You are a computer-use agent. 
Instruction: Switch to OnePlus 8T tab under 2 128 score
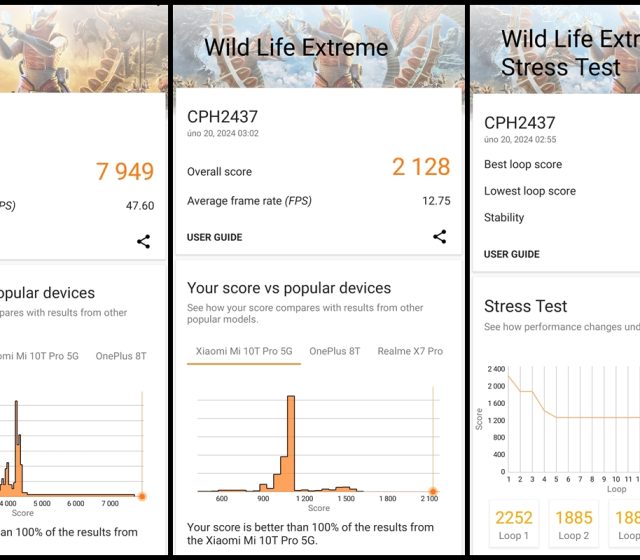coord(334,351)
